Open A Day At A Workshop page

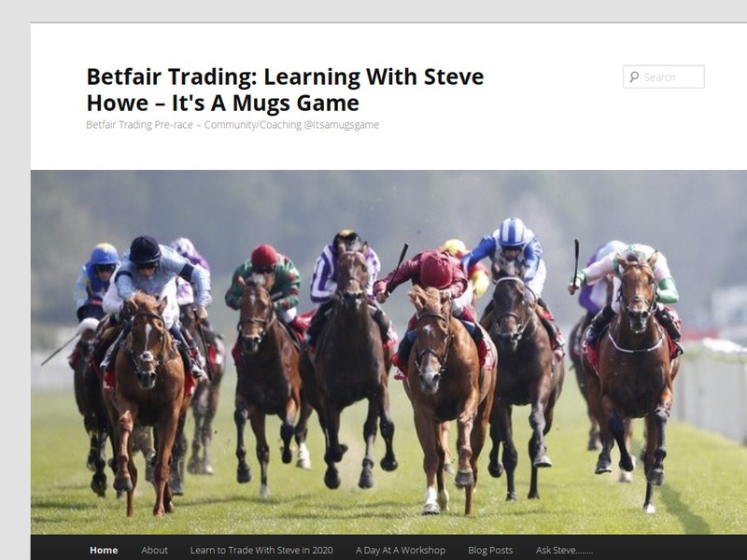401,550
